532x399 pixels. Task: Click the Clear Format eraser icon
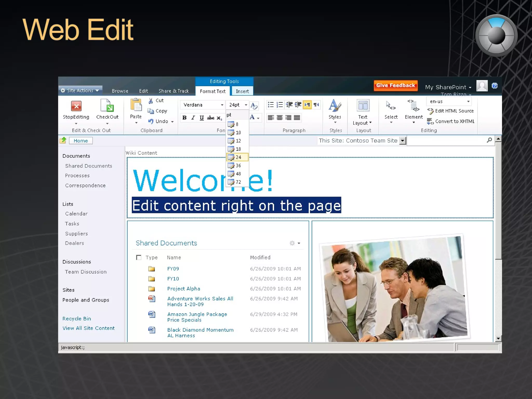(x=254, y=105)
